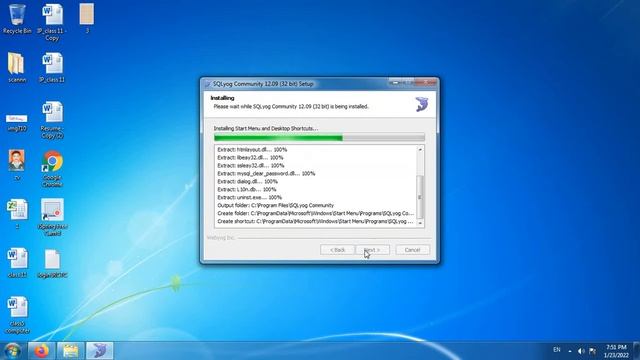This screenshot has width=640, height=360.
Task: Select the SQLyog setup taskbar item
Action: click(x=100, y=351)
